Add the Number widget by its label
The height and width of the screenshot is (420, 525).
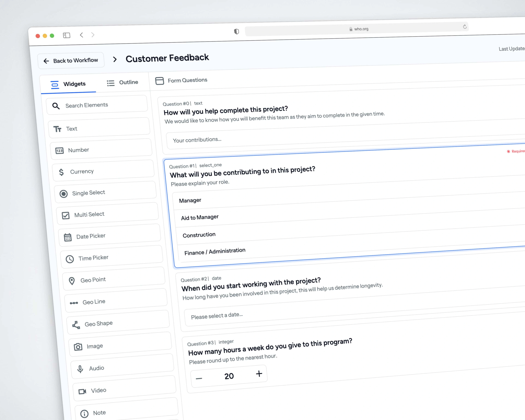tap(78, 150)
